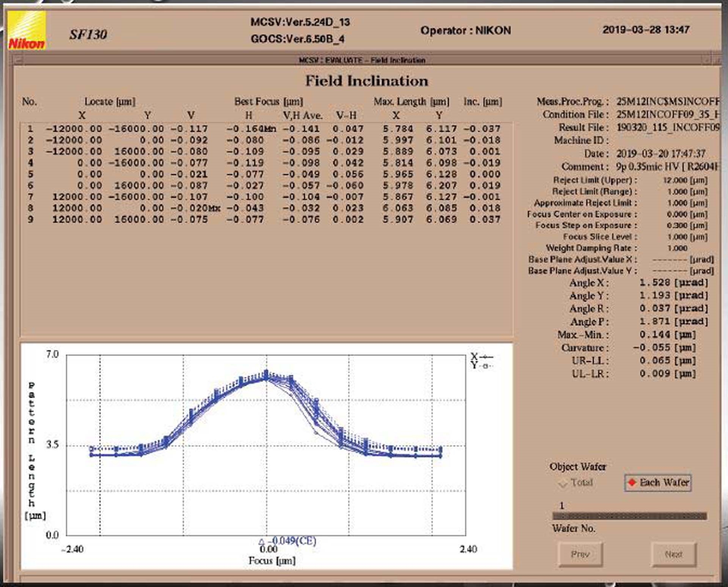Click the Wafer No. slider bar
This screenshot has width=728, height=587.
point(629,516)
